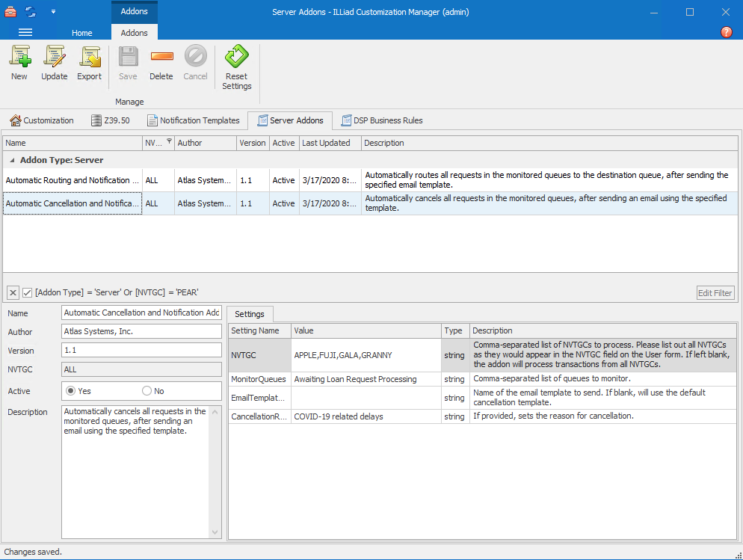Click the Description box scrollbar down arrow
The height and width of the screenshot is (560, 743).
point(216,532)
